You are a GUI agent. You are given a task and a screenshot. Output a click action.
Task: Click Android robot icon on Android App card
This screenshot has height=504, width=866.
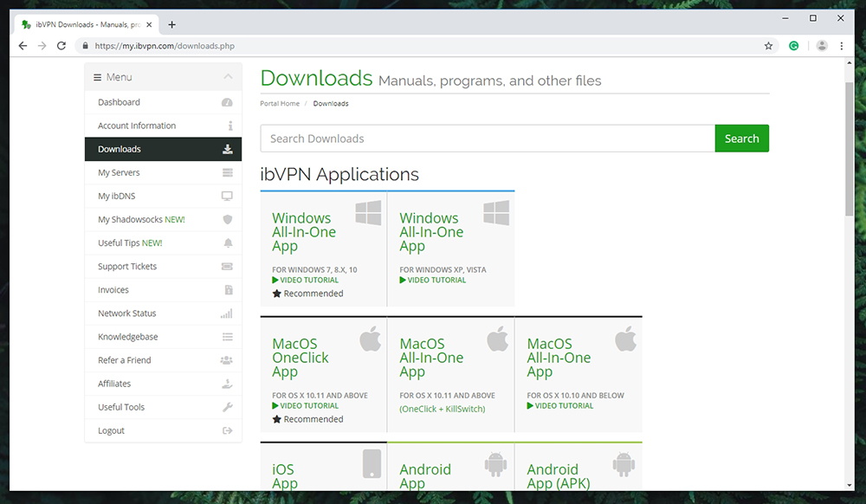coord(495,464)
